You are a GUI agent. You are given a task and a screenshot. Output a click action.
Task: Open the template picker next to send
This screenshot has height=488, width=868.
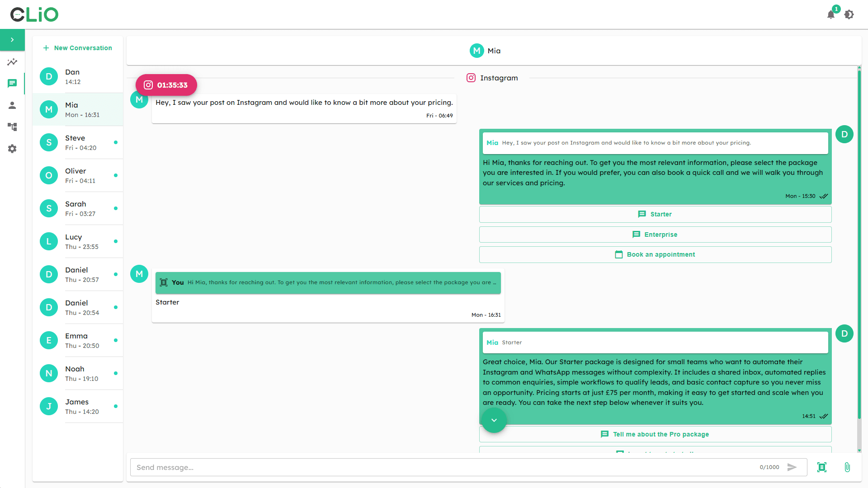point(822,467)
